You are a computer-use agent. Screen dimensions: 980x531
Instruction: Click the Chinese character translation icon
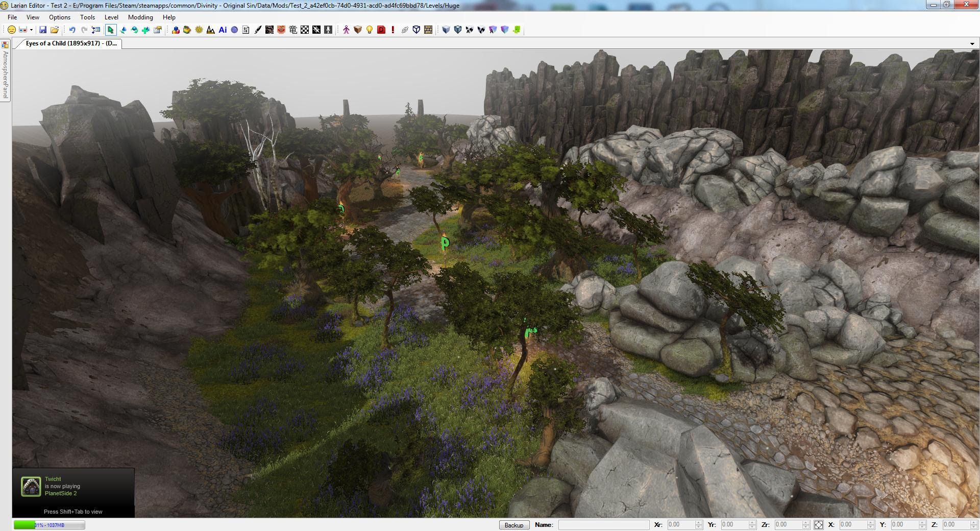tap(293, 30)
